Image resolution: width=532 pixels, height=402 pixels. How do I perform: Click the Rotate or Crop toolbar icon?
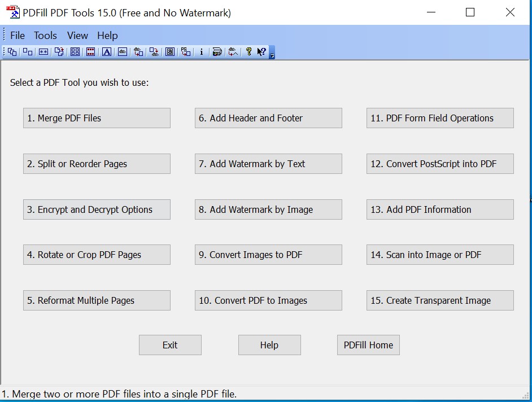[59, 52]
